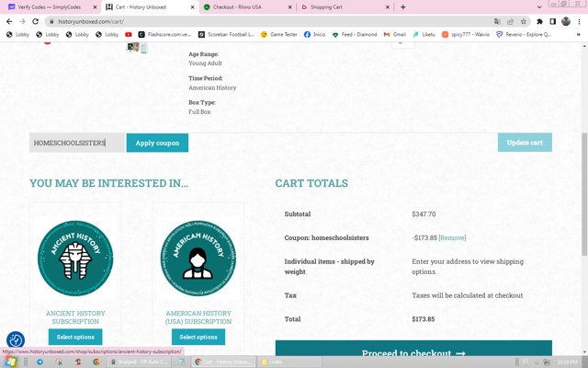The image size is (588, 368).
Task: Open the codes folder in taskbar
Action: (x=288, y=362)
